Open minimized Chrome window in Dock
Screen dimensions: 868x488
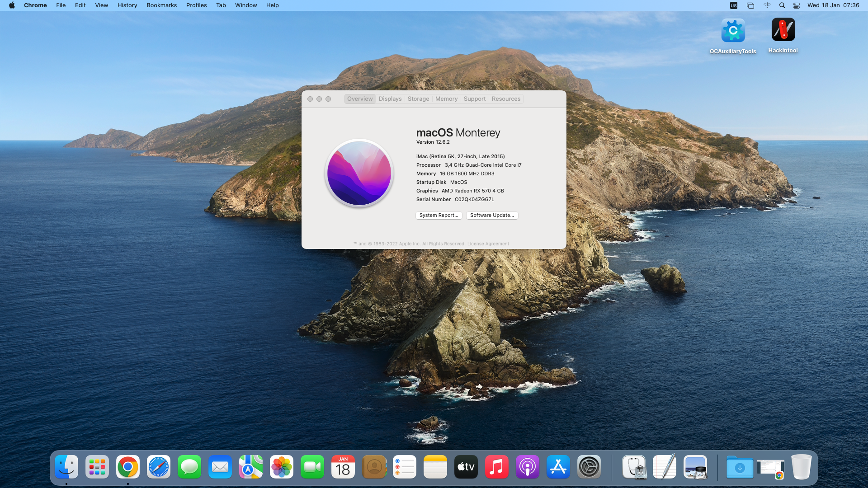coord(771,468)
